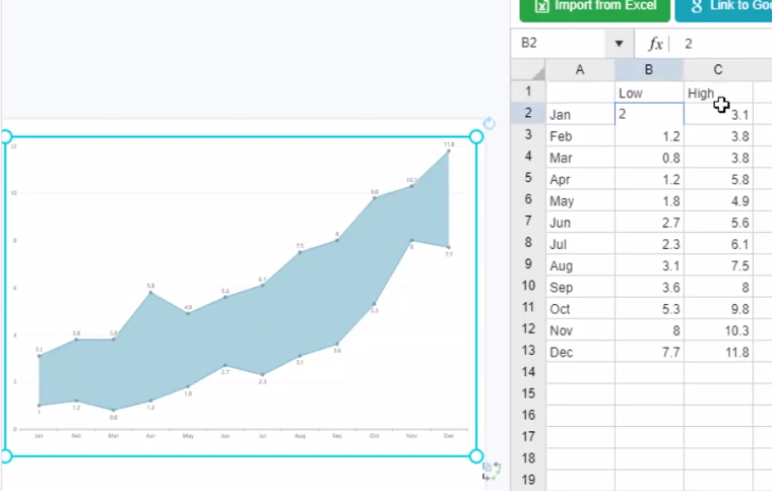
Task: Select the Low header cell
Action: tap(649, 93)
